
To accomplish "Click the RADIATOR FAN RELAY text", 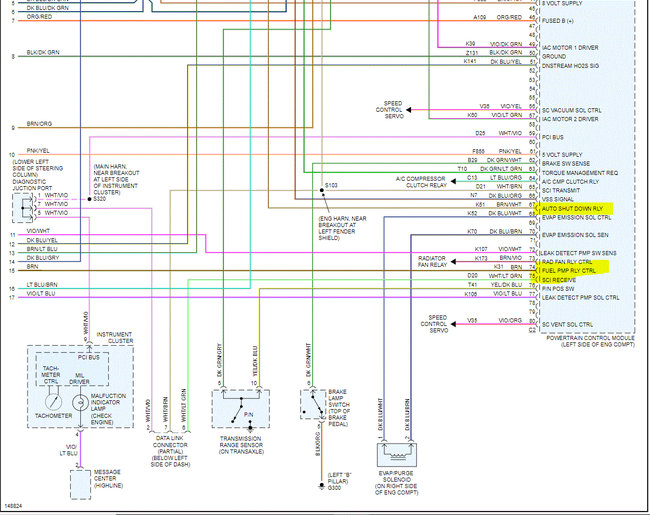I will click(432, 262).
